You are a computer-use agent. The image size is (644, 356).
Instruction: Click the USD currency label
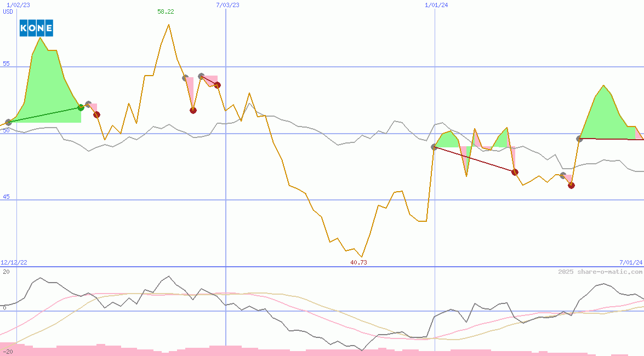8,12
